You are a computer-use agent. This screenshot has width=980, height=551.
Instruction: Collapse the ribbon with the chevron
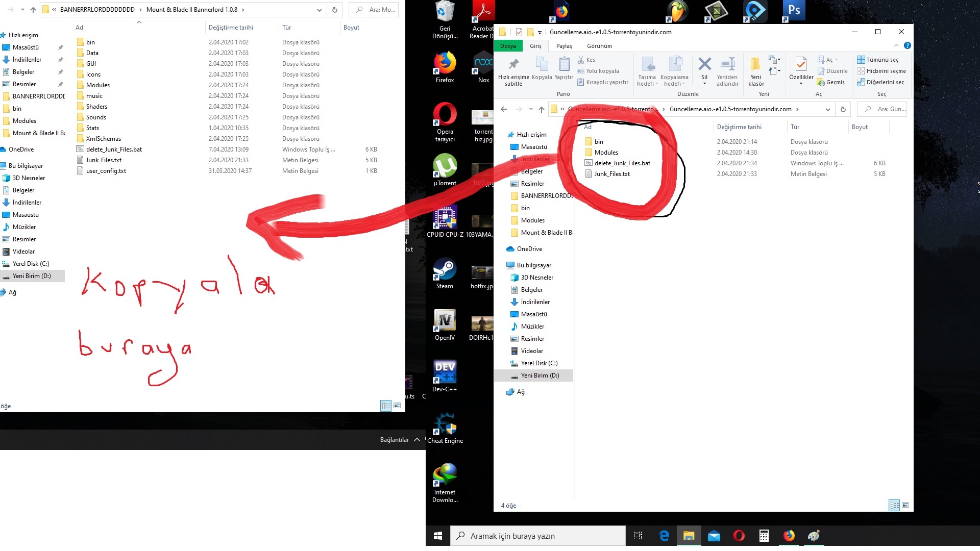[896, 45]
